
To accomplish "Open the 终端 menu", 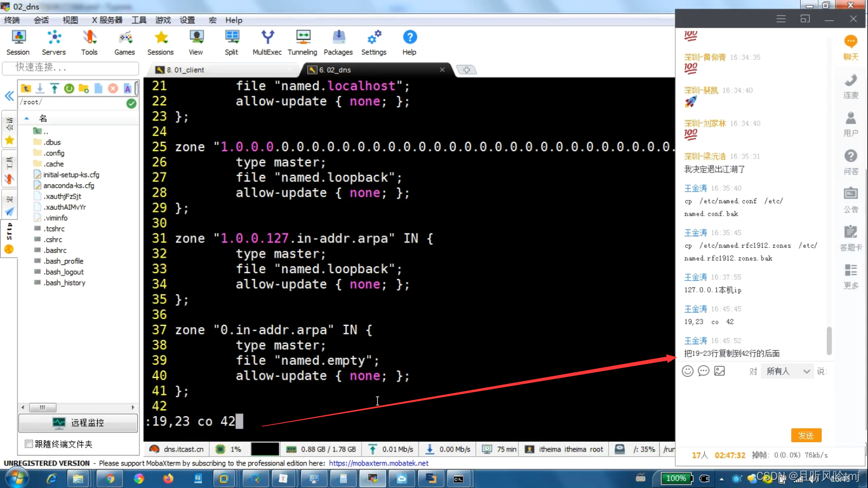I will tap(12, 20).
